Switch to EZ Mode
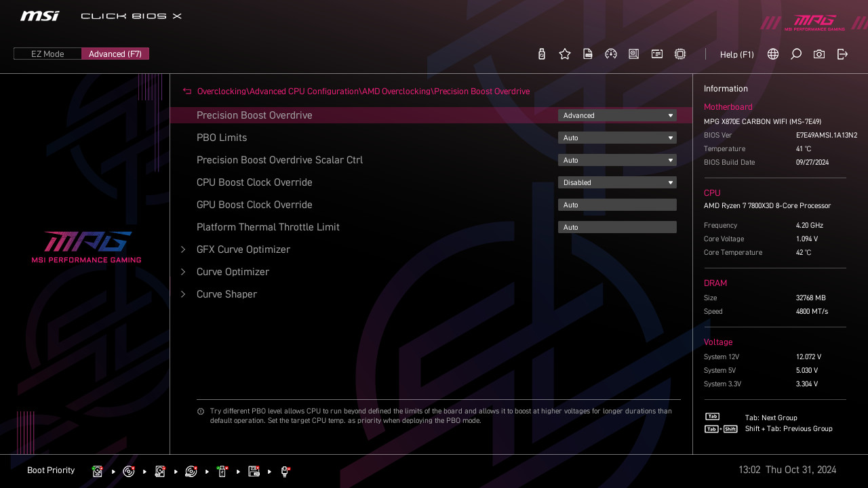This screenshot has width=868, height=488. coord(47,54)
